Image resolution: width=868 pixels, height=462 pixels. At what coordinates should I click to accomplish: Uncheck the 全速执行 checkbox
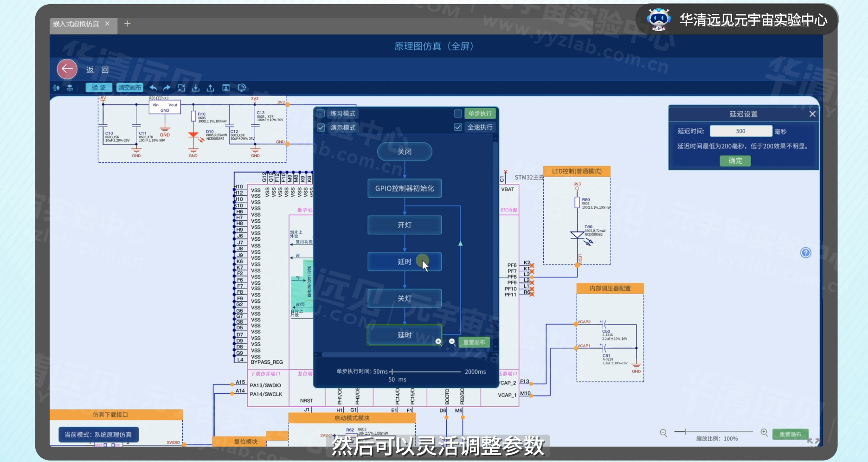click(457, 127)
